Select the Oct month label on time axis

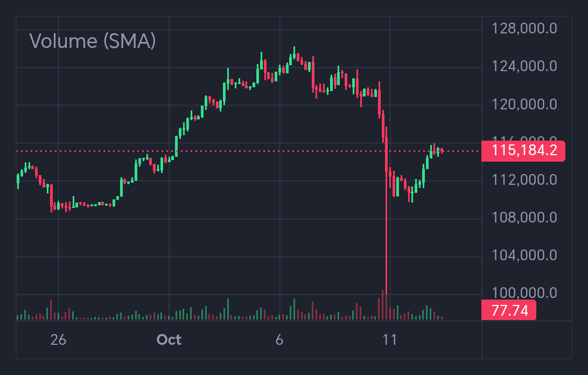pos(169,340)
